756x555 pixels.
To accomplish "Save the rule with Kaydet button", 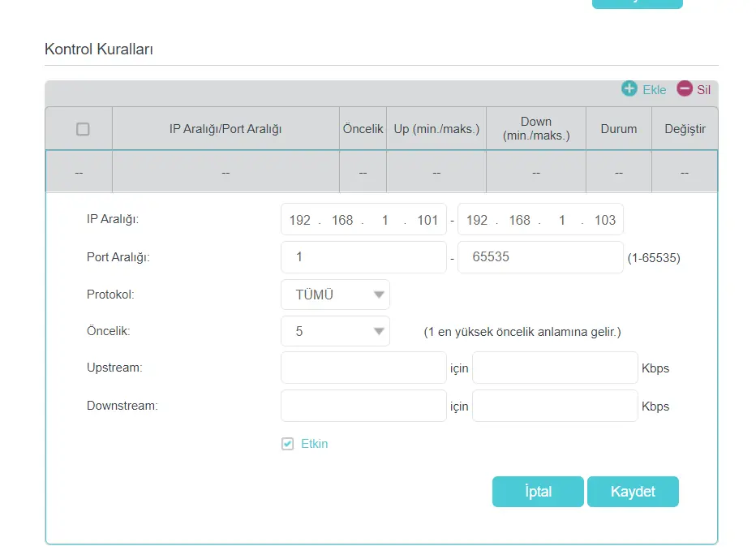I will pyautogui.click(x=633, y=492).
